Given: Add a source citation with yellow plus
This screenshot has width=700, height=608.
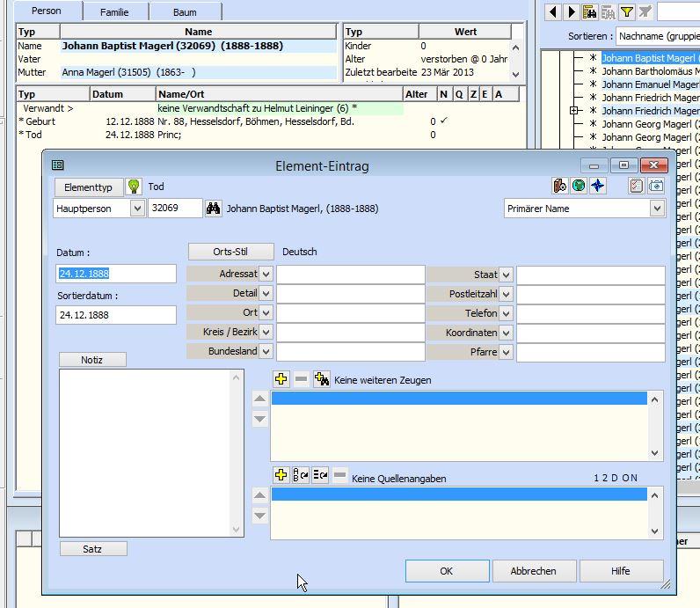Looking at the screenshot, I should [x=281, y=475].
